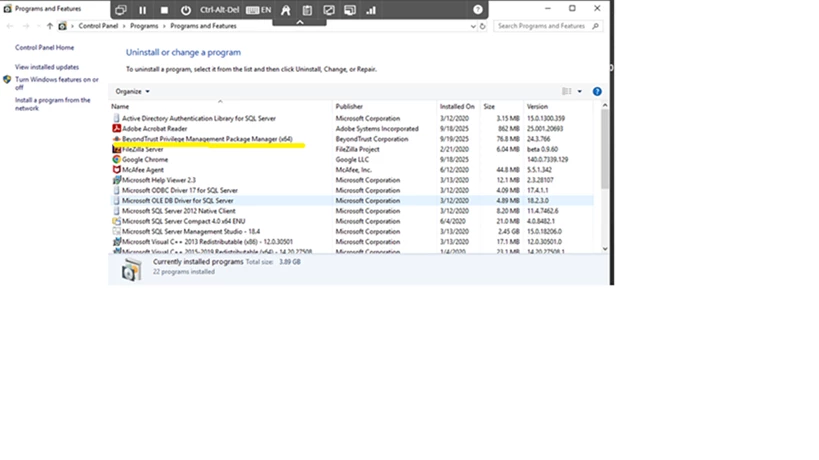The height and width of the screenshot is (460, 819).
Task: Select Active Directory Authentication Library for SQL Server
Action: [x=352, y=119]
